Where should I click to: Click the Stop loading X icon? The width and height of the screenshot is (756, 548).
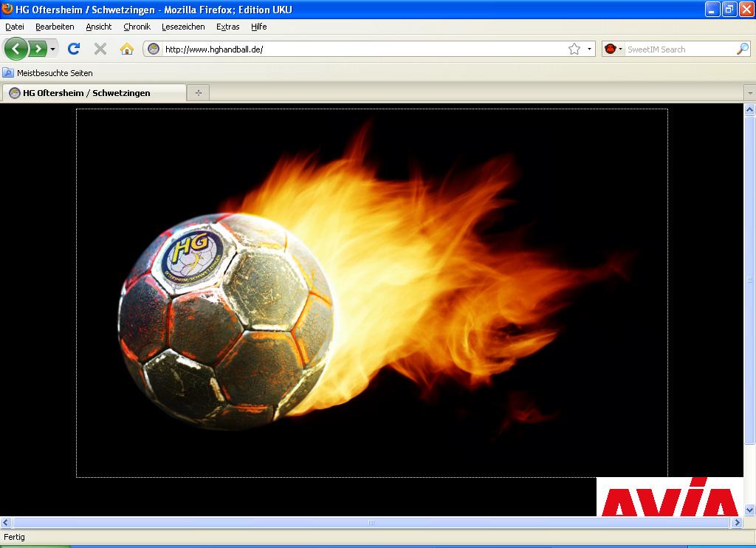click(x=100, y=49)
